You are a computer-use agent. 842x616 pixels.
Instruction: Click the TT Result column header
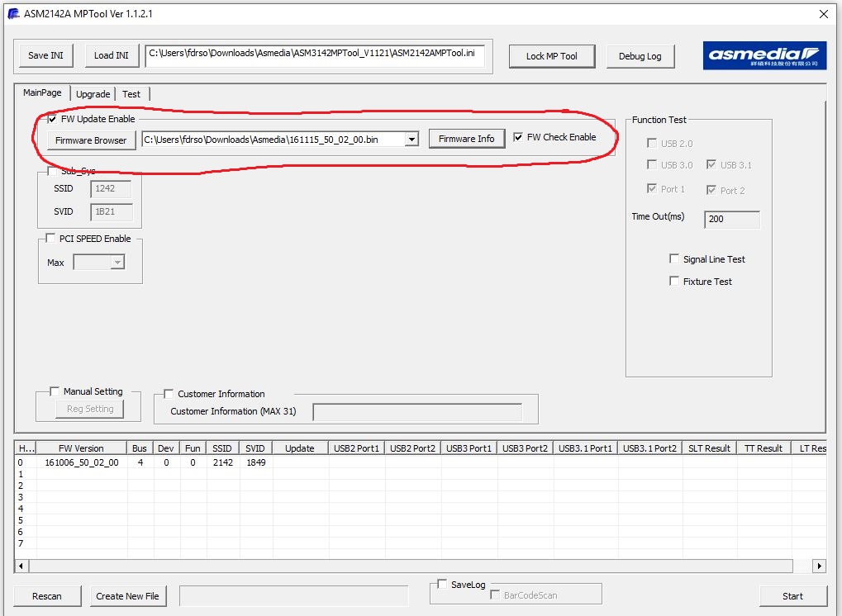[x=764, y=448]
